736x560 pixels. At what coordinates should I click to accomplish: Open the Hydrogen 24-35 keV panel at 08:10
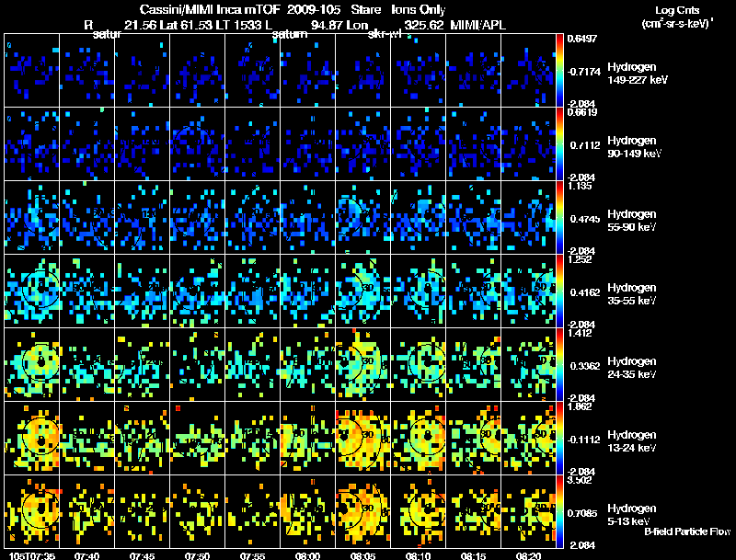pyautogui.click(x=419, y=364)
